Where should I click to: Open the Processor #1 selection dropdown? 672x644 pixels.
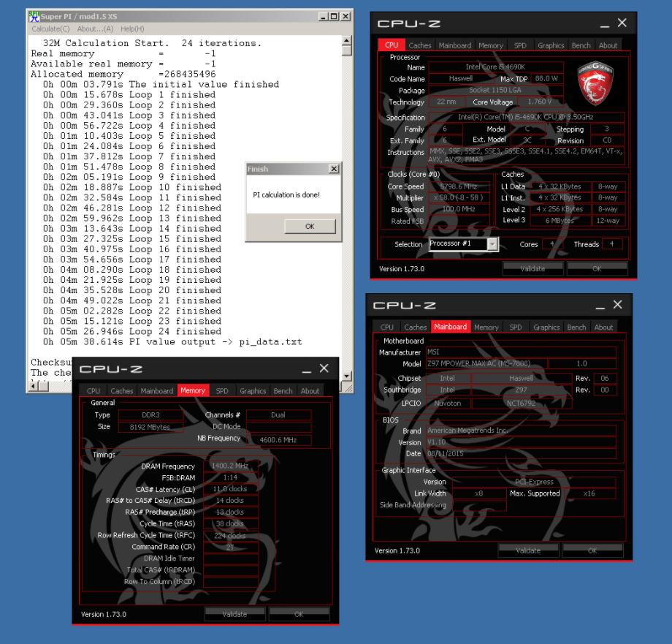492,244
